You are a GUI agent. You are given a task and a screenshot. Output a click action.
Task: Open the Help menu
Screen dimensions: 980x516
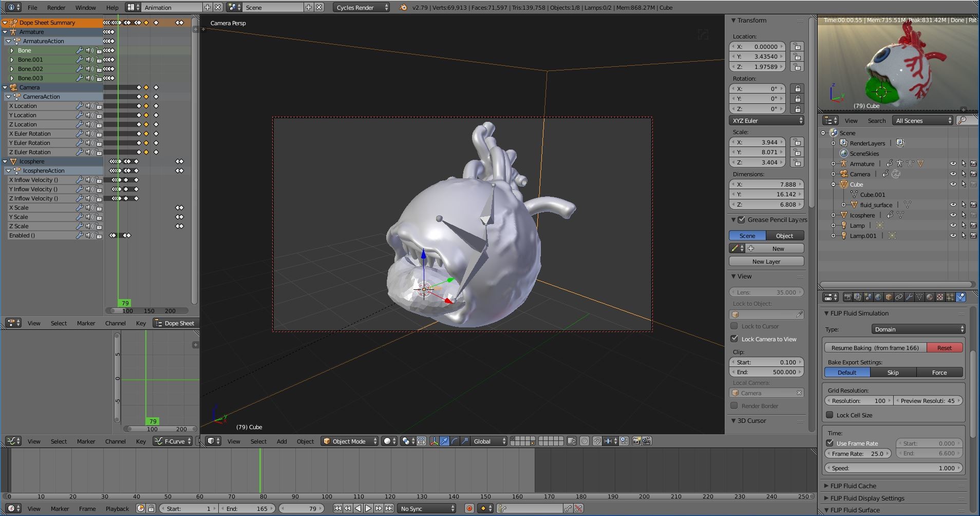(112, 7)
